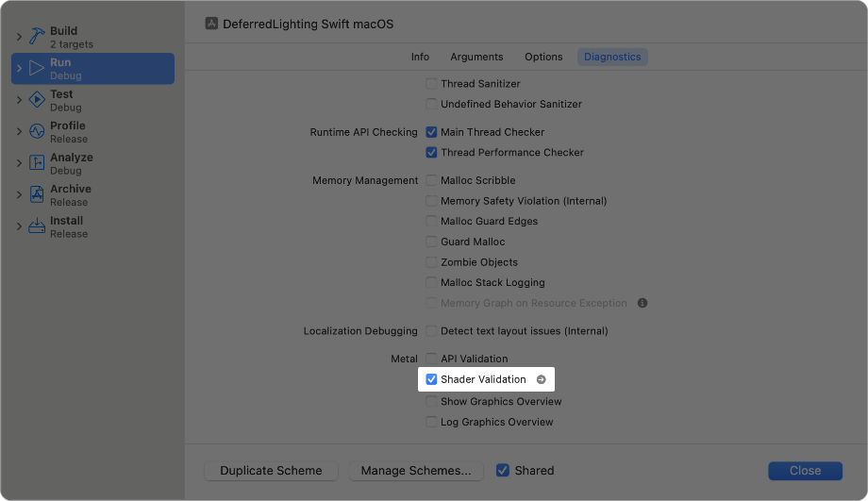Enable Metal API Validation checkbox

431,359
